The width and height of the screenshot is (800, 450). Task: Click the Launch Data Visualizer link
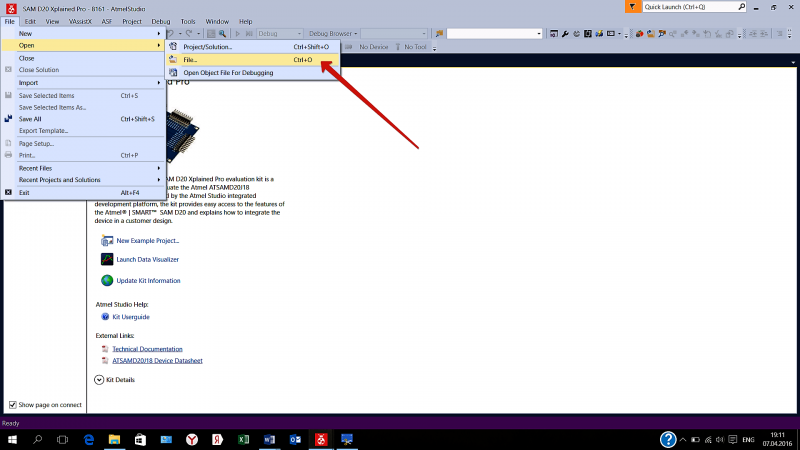[147, 259]
